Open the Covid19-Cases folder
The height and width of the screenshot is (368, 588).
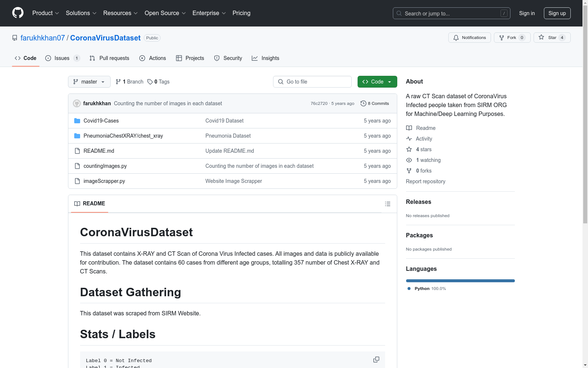(x=101, y=121)
